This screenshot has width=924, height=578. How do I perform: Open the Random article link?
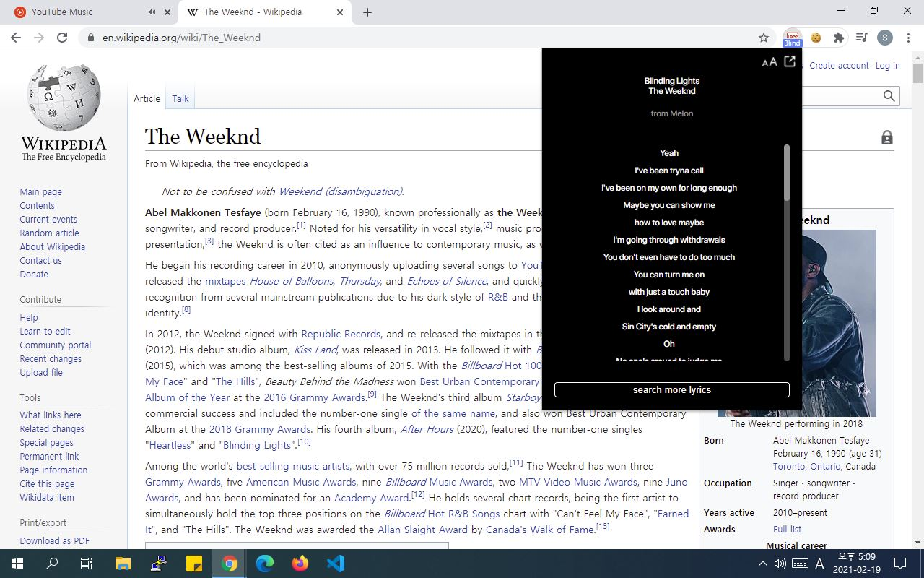(x=50, y=233)
